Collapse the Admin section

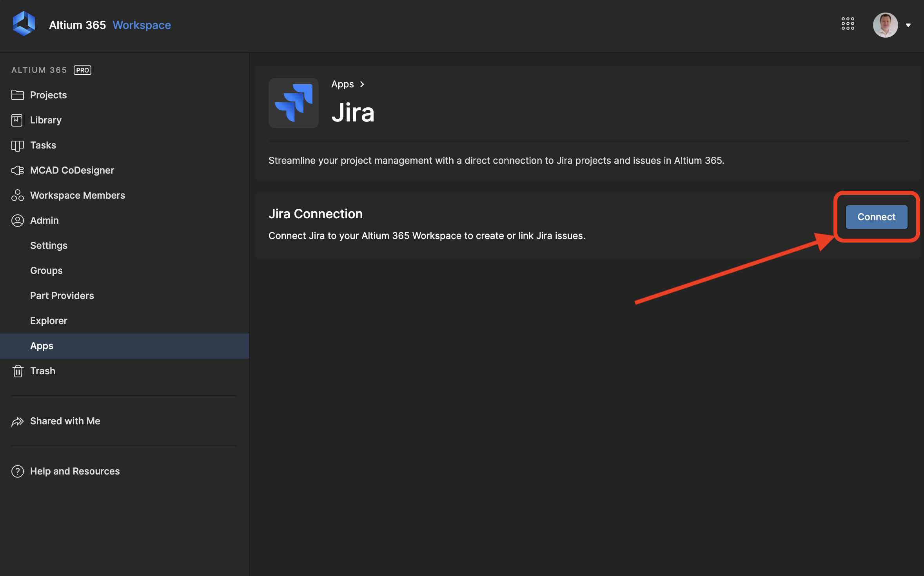[x=124, y=220]
